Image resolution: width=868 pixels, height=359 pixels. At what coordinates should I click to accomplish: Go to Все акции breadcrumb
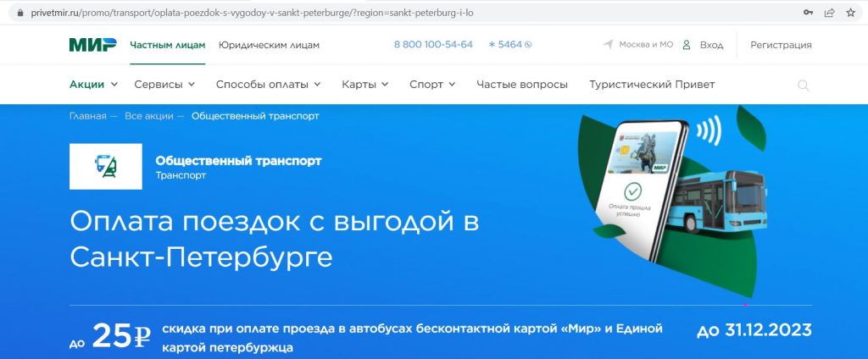[x=149, y=116]
